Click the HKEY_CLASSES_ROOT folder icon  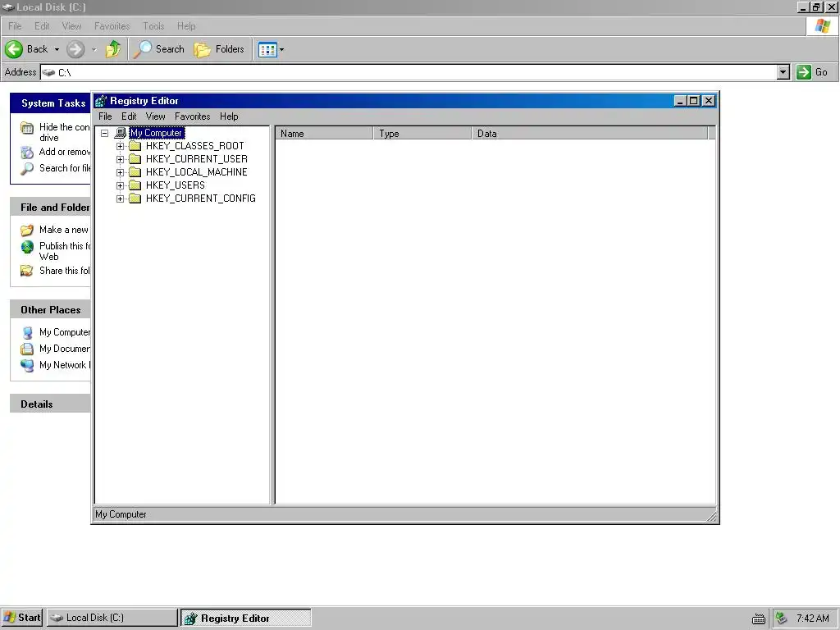click(135, 146)
